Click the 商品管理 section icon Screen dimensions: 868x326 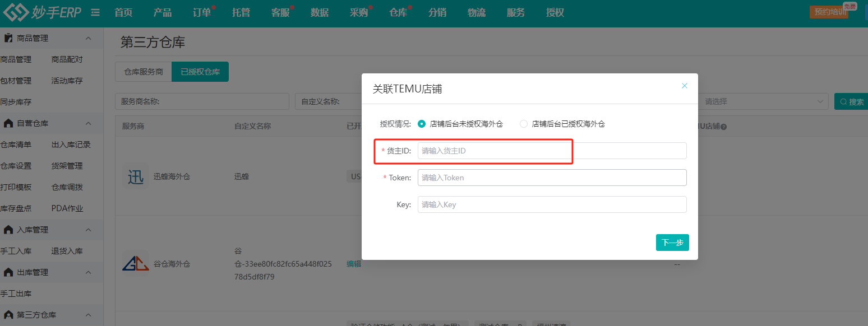tap(8, 38)
